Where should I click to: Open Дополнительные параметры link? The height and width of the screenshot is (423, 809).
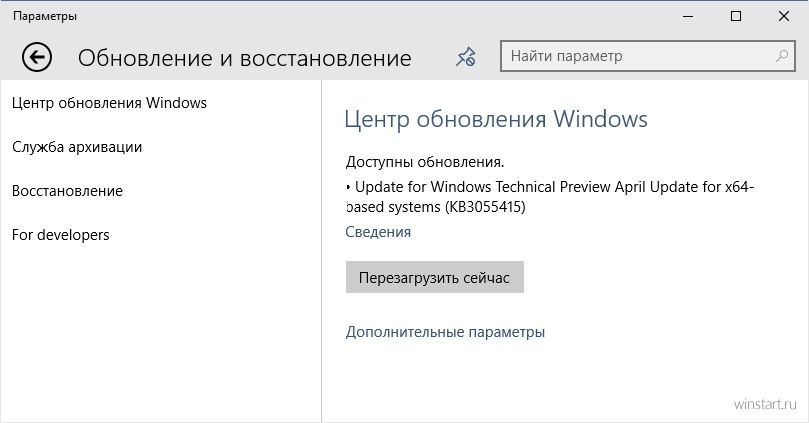(x=445, y=332)
